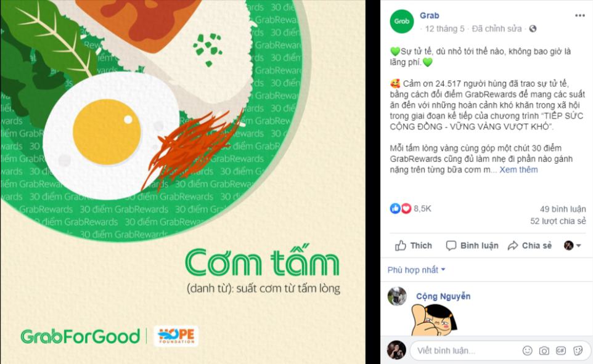Open the post options three-dot menu
Viewport: 593px width, 364px height.
(579, 15)
